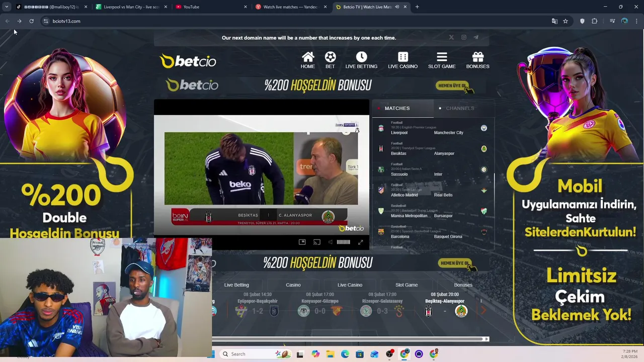Screen dimensions: 644x362
Task: Open SLOT GAME menu icon
Action: [442, 60]
